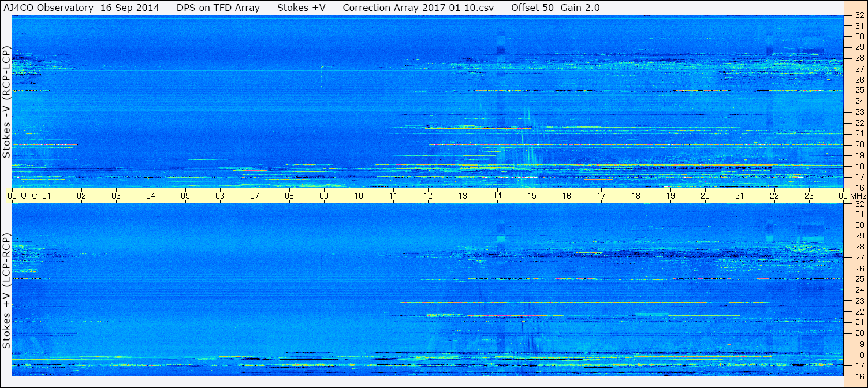
Task: Select hour 10 on UTC time axis
Action: click(x=358, y=196)
